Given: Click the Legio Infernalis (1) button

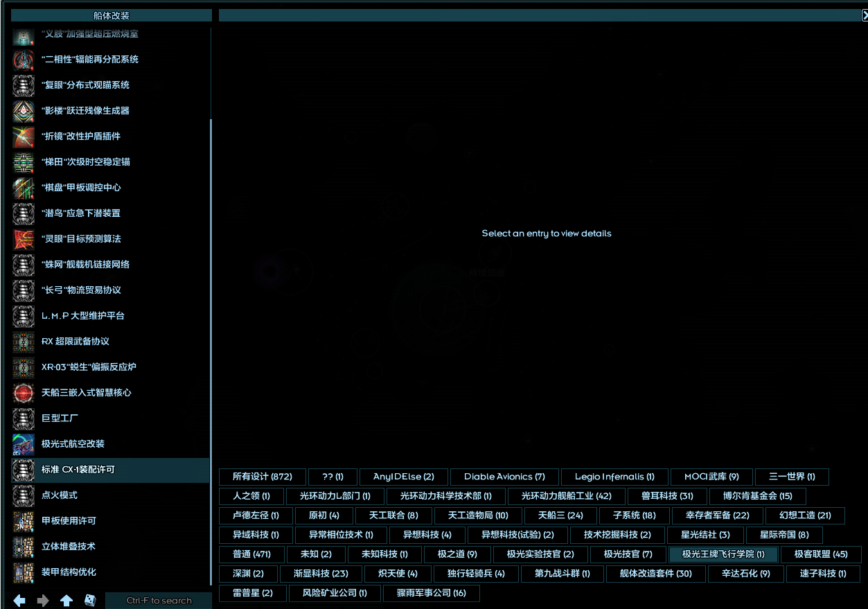Looking at the screenshot, I should point(614,477).
